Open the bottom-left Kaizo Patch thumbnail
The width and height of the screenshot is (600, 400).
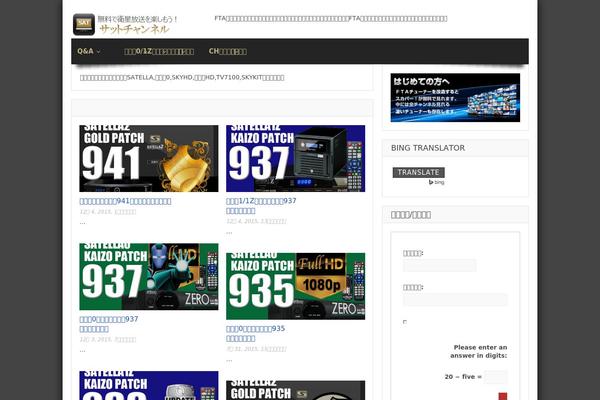[x=149, y=385]
